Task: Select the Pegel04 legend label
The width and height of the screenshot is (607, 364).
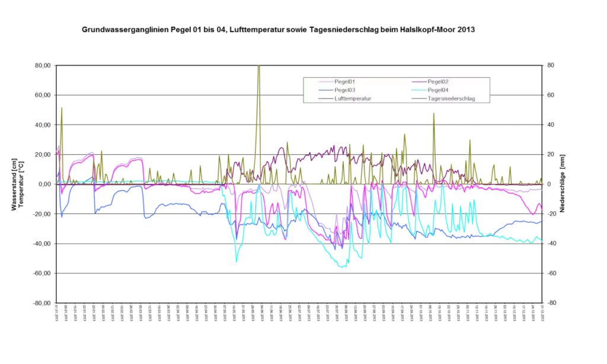Action: [437, 90]
